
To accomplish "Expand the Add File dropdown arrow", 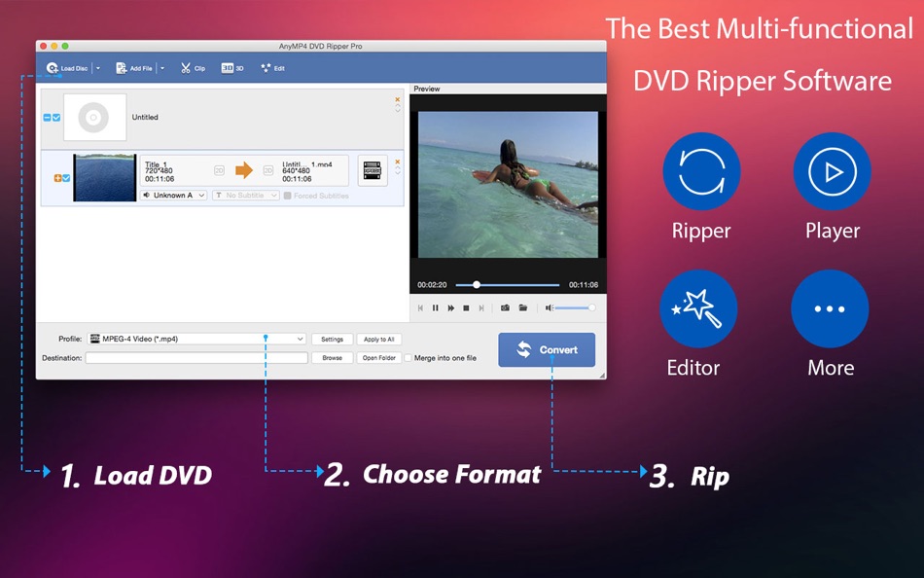I will (161, 67).
